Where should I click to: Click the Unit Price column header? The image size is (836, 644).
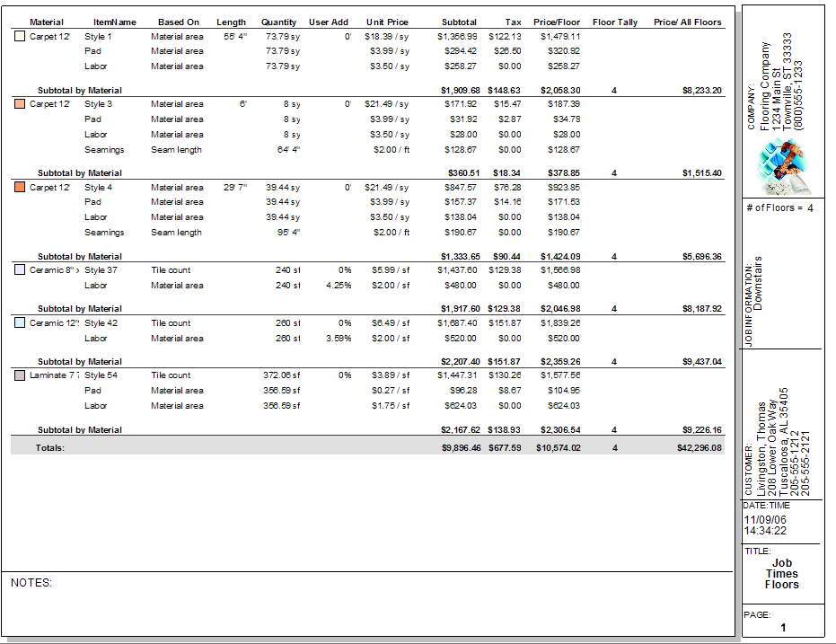click(x=387, y=22)
